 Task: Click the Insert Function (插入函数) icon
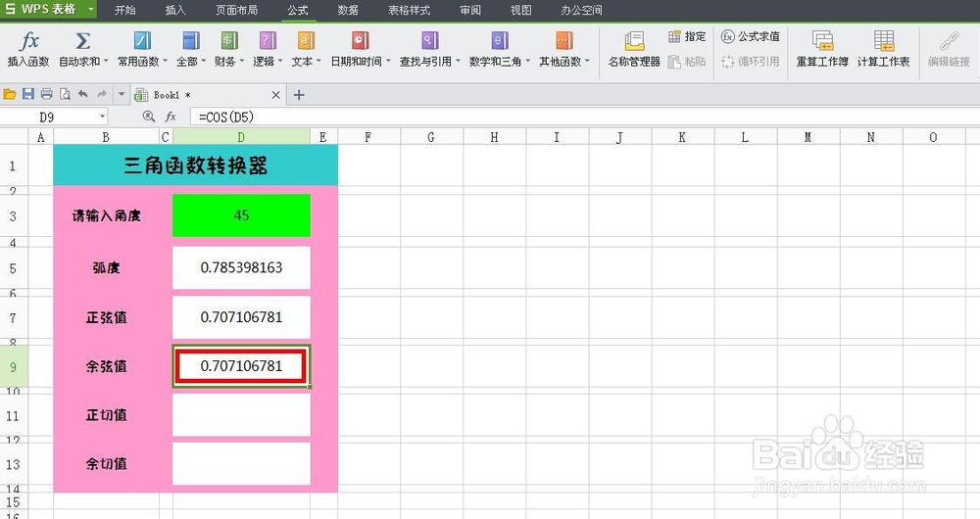pos(28,42)
